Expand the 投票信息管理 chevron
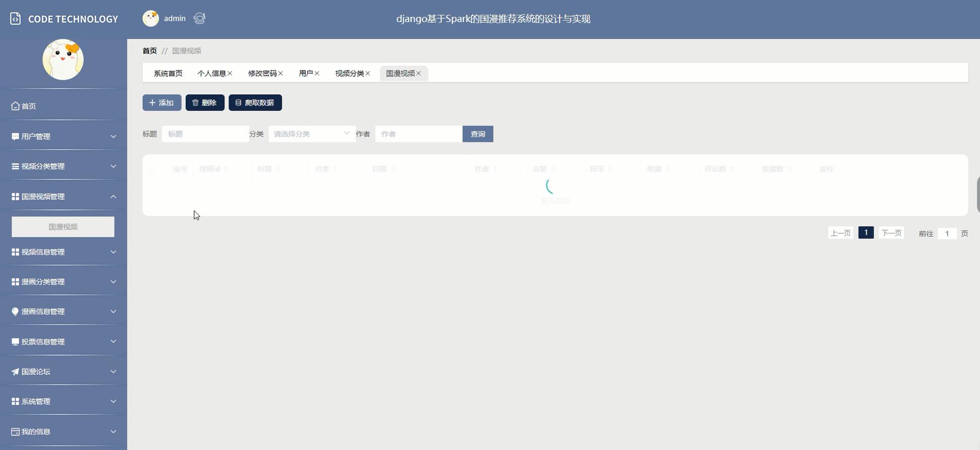The height and width of the screenshot is (450, 980). point(113,341)
